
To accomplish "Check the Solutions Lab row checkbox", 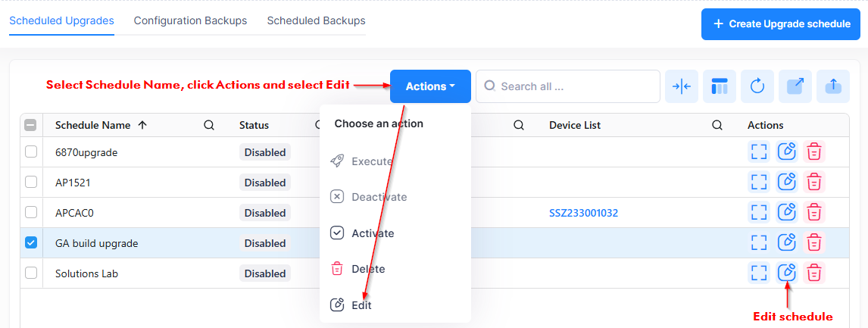I will [x=31, y=273].
